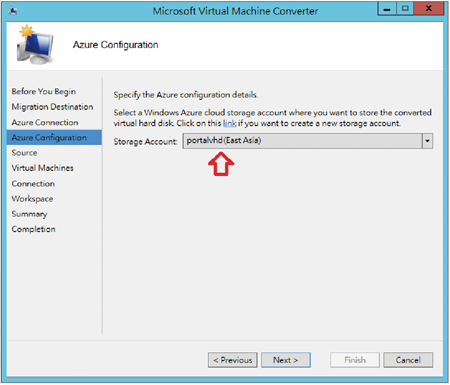Click the 'Storage Account:' label
The image size is (450, 385).
[x=145, y=142]
